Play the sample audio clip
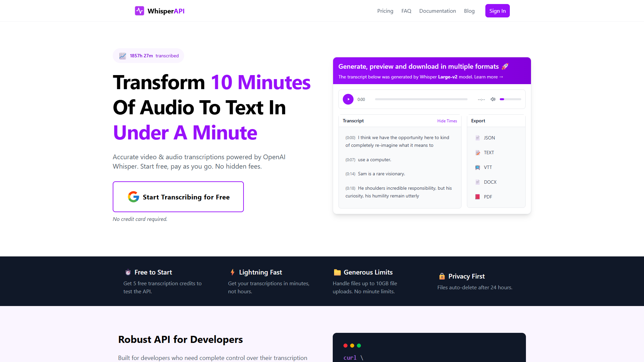Screen dimensions: 644x362 (348, 99)
